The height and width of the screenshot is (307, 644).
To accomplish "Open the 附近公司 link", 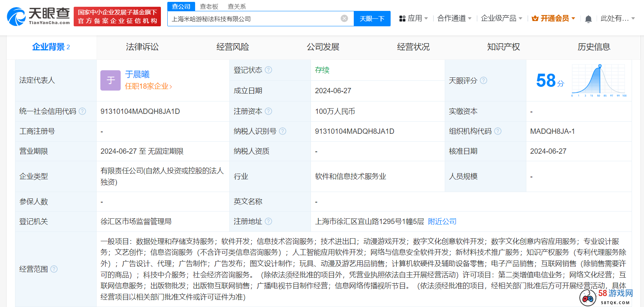I will click(x=442, y=221).
